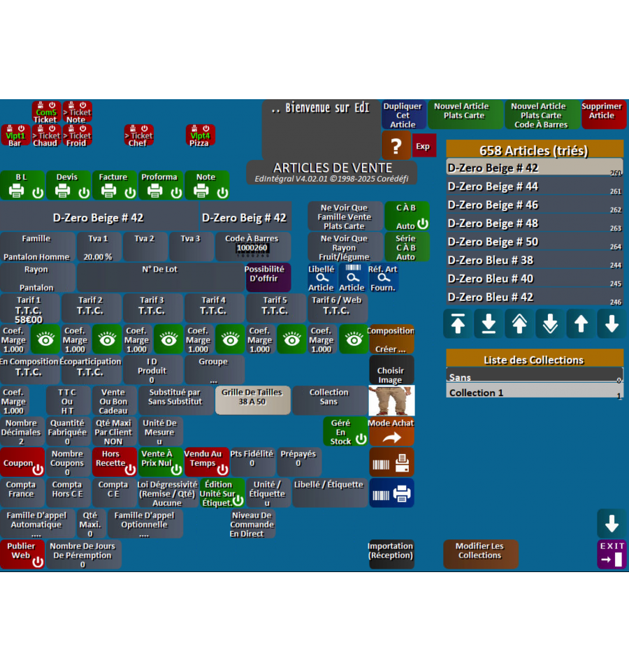
Task: Click the orange question mark help icon
Action: tap(396, 146)
